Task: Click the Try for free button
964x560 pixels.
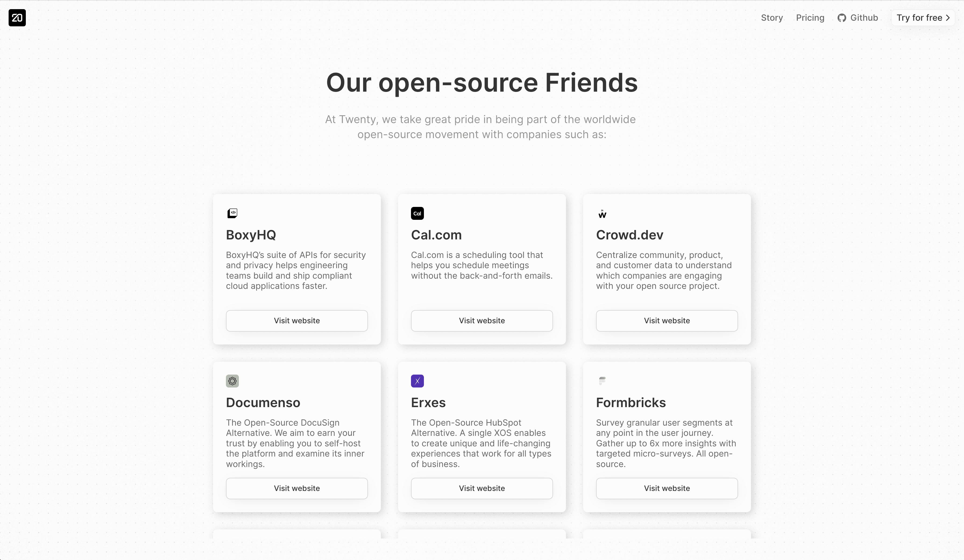Action: [x=923, y=17]
